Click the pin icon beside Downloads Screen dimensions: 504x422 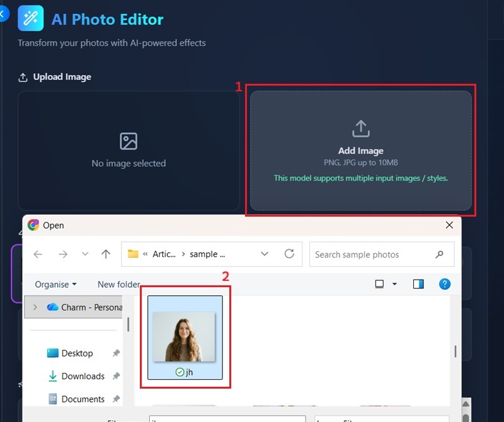tap(116, 376)
